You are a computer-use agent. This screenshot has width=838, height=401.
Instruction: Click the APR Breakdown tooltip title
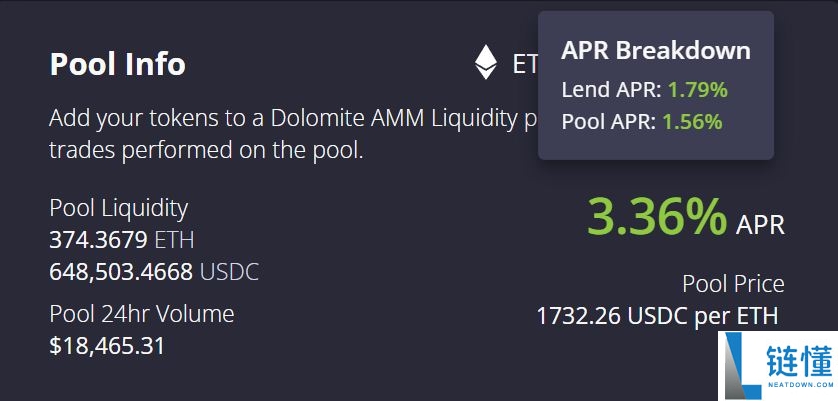655,50
